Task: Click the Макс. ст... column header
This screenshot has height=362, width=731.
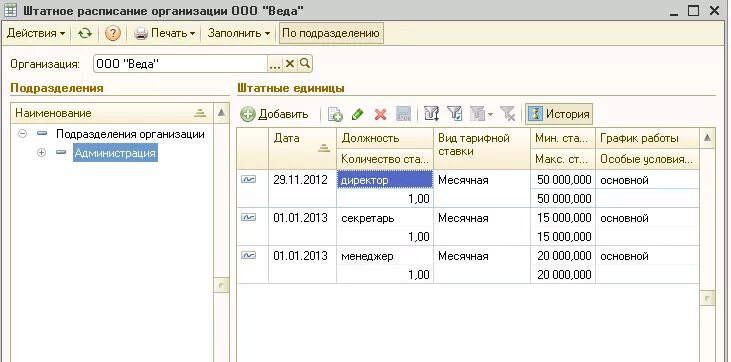Action: click(563, 159)
